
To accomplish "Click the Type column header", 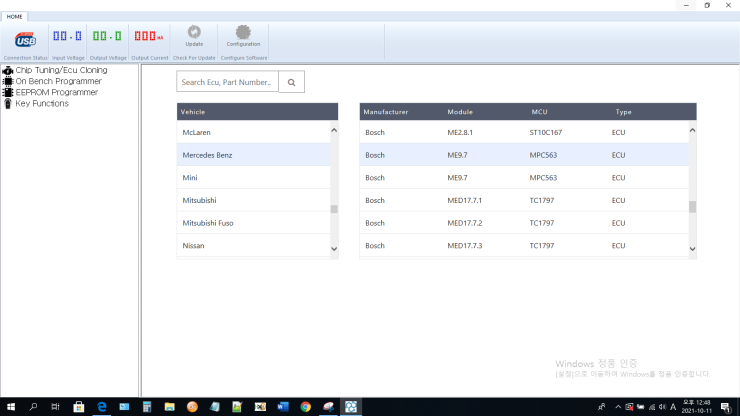I will tap(623, 112).
